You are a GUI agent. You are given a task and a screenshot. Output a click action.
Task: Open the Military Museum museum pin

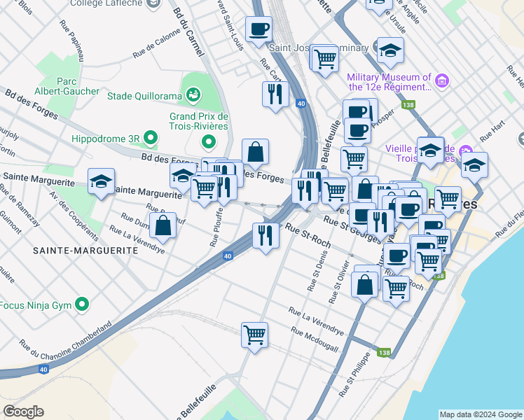pyautogui.click(x=442, y=80)
